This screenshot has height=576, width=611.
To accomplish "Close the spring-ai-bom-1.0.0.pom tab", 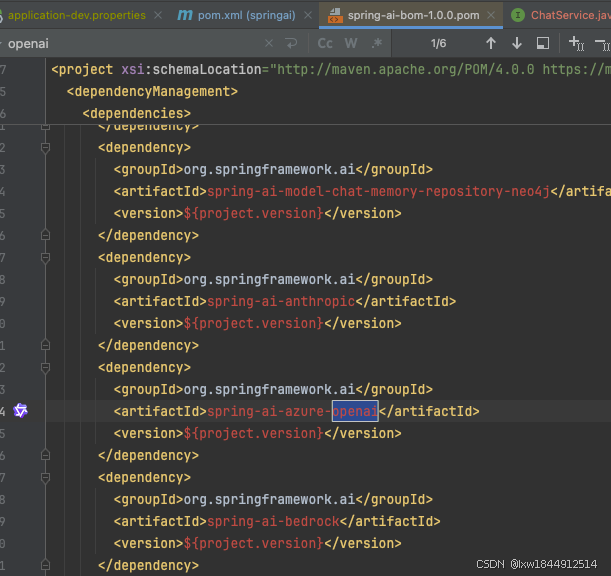I will [491, 15].
